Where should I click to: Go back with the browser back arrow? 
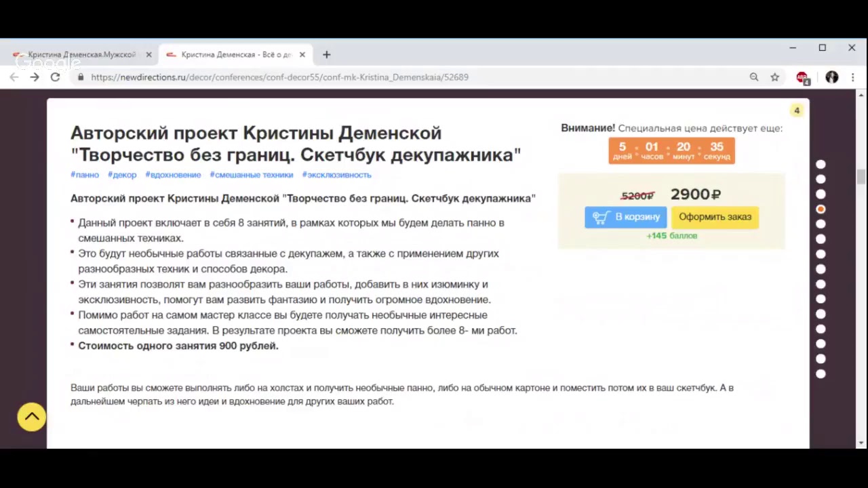[14, 77]
